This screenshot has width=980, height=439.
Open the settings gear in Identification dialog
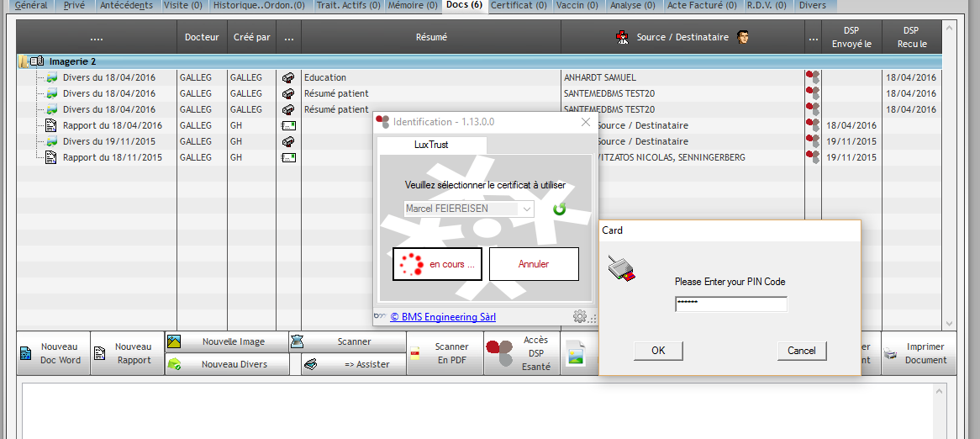point(579,317)
